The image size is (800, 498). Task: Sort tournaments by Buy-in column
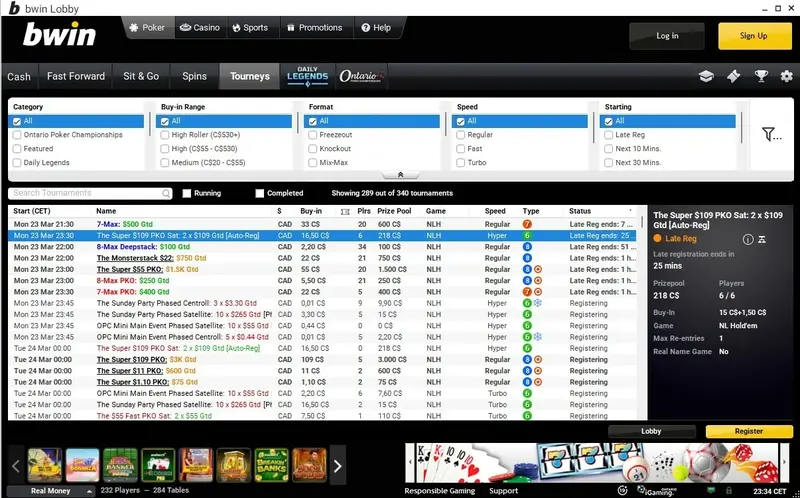point(311,211)
